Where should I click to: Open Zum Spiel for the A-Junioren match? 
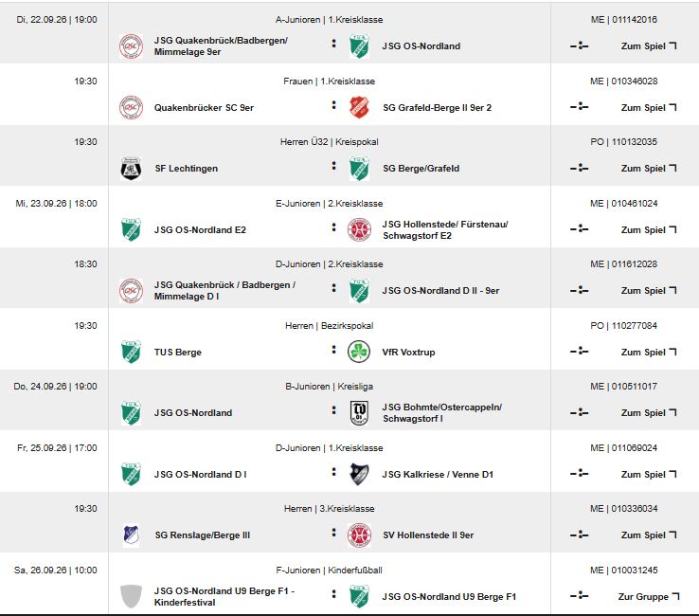pos(649,46)
